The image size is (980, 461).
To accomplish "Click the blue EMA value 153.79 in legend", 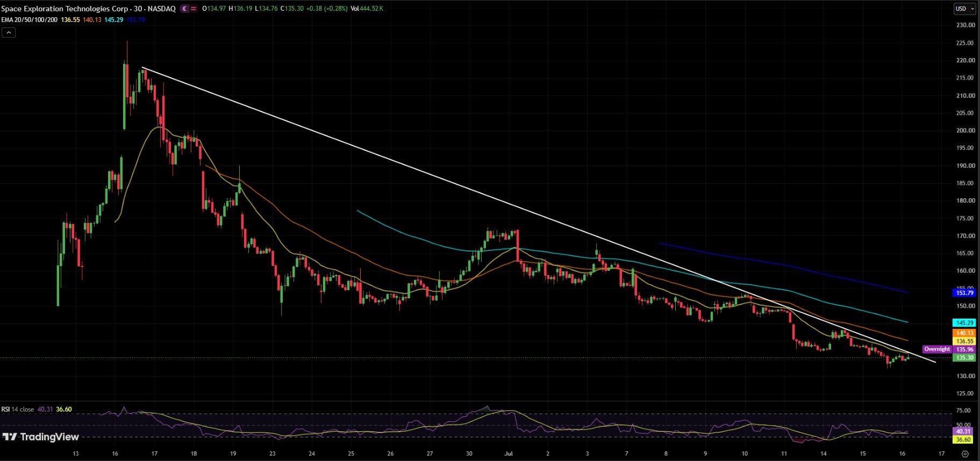I will click(135, 20).
